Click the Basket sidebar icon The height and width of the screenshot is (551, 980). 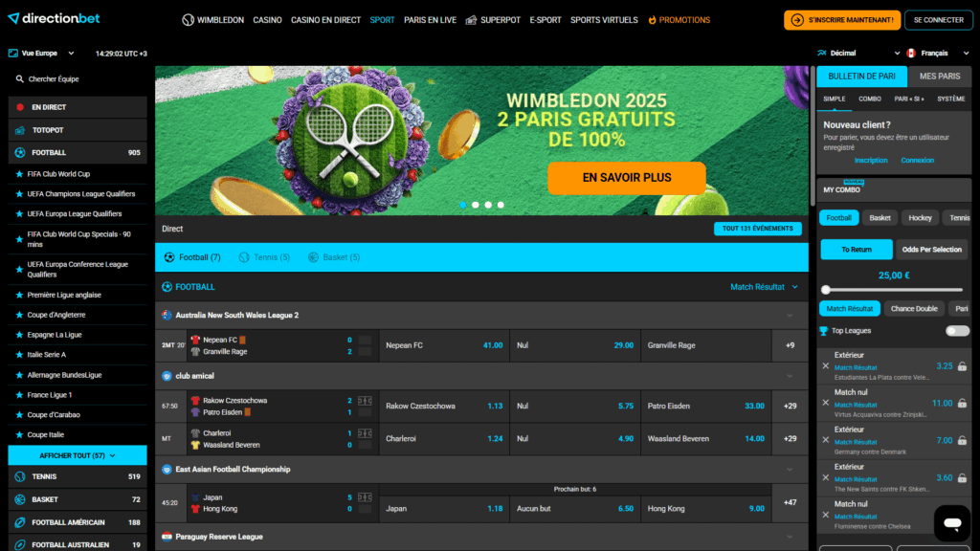point(20,499)
